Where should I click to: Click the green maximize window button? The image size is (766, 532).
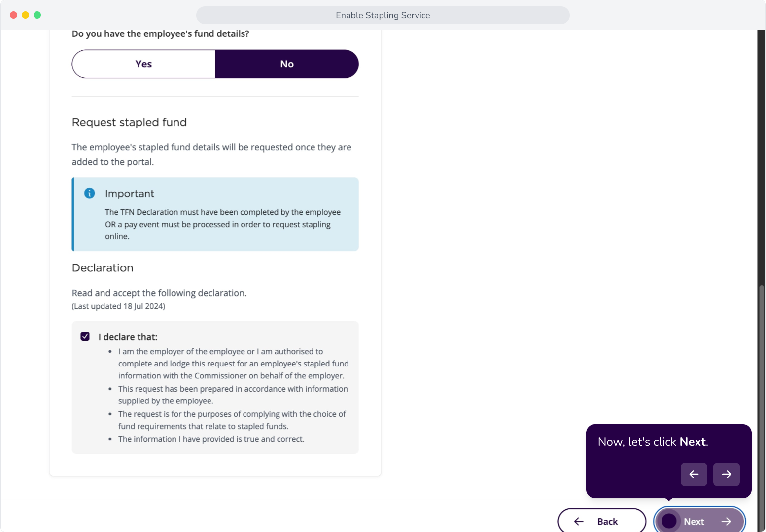pyautogui.click(x=37, y=15)
